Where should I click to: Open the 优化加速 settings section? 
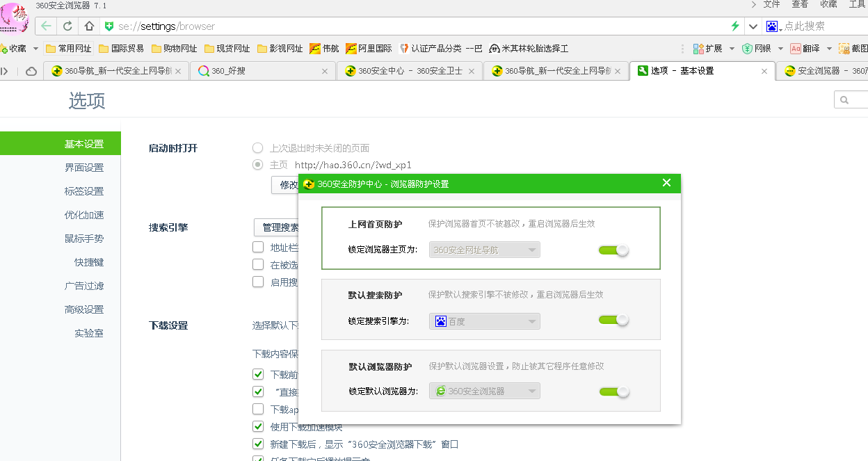click(x=84, y=215)
